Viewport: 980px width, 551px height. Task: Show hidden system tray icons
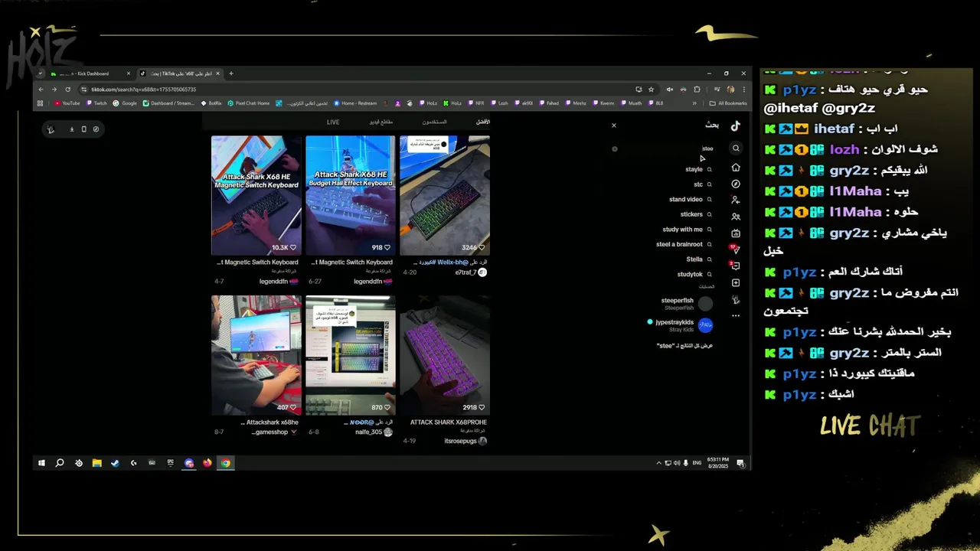point(658,463)
